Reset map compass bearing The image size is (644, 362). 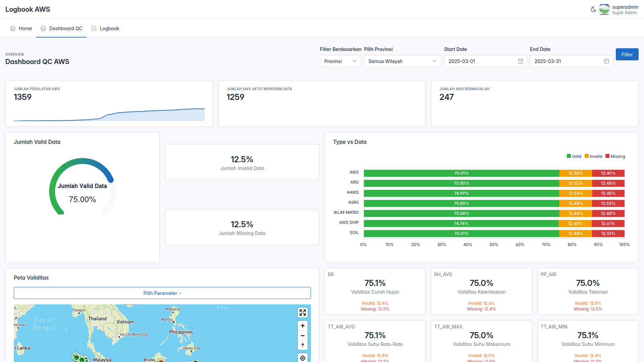pyautogui.click(x=303, y=345)
